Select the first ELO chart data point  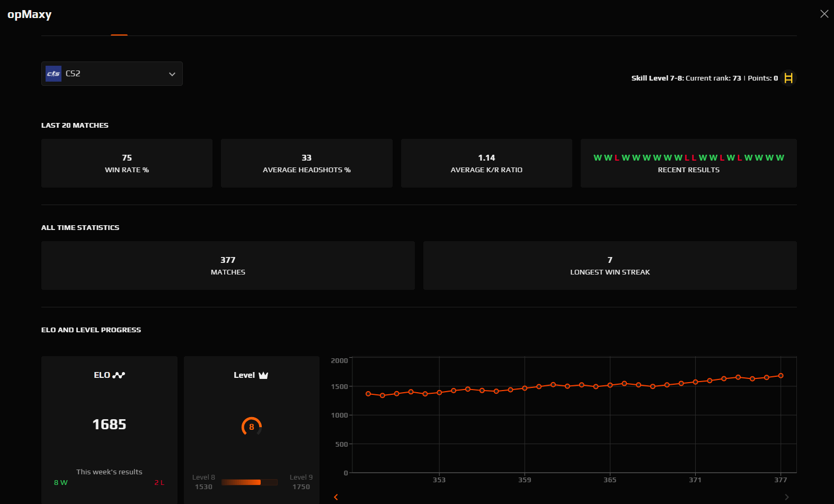pyautogui.click(x=368, y=394)
